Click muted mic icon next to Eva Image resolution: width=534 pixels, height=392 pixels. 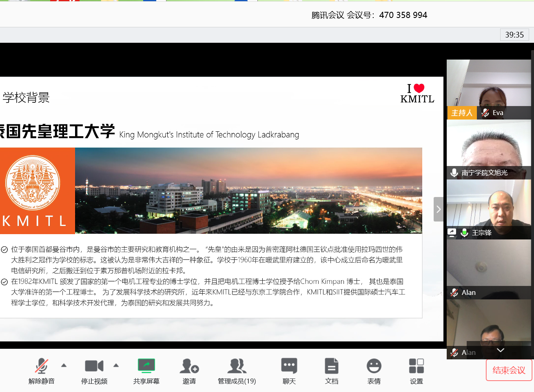click(x=485, y=113)
